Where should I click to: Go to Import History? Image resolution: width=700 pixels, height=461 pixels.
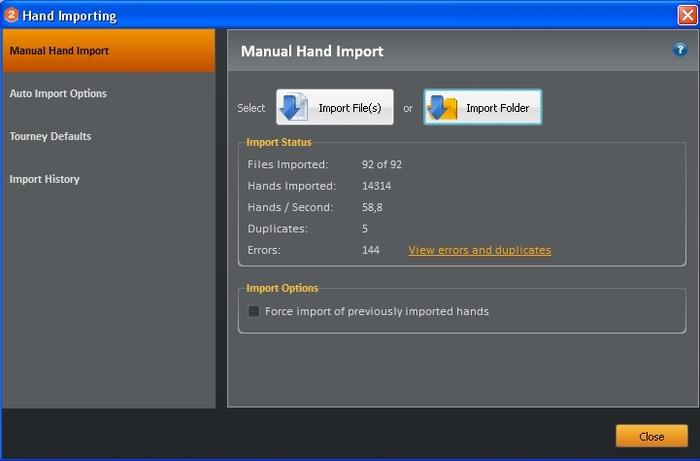point(108,179)
